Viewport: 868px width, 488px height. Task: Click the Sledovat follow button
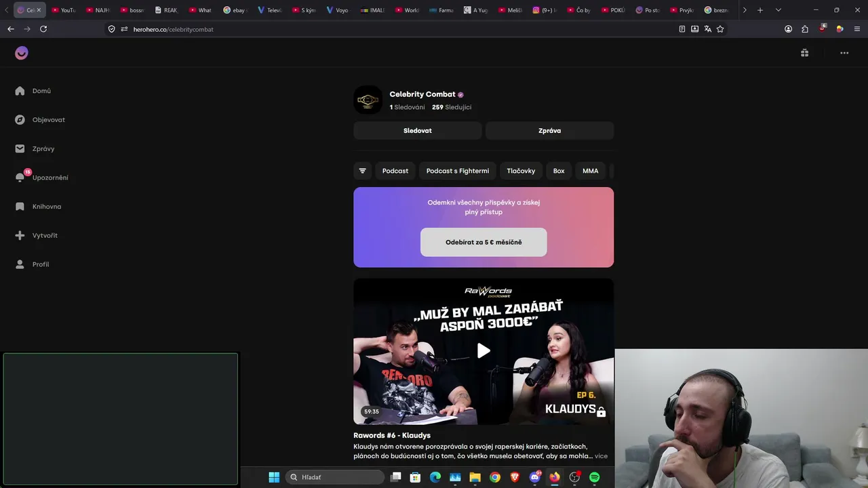(418, 131)
